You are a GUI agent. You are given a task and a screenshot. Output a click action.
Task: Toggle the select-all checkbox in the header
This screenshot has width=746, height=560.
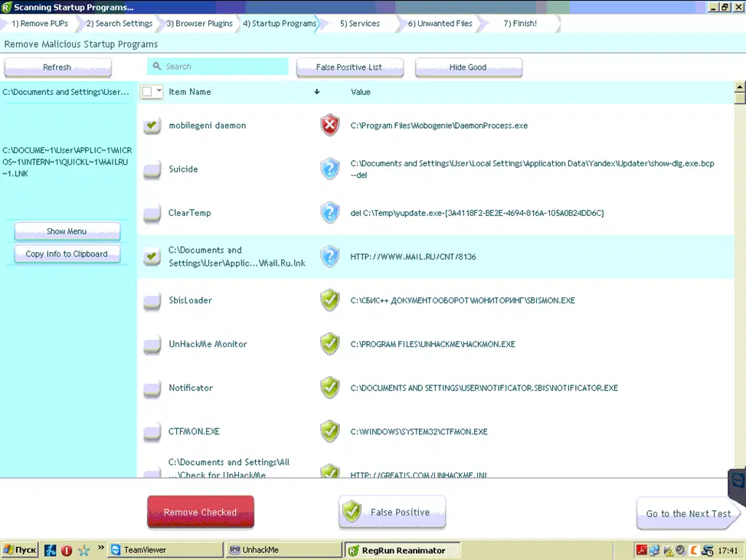coord(147,91)
